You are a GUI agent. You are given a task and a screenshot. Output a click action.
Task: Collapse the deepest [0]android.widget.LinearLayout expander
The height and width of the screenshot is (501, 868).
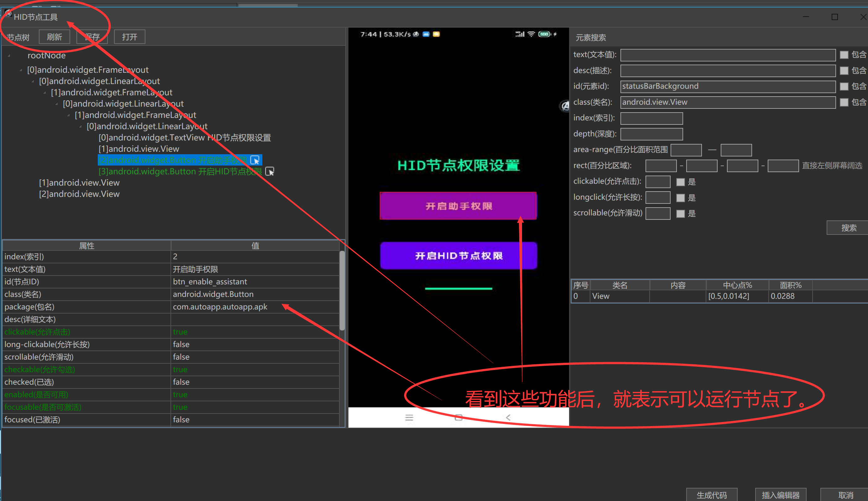click(80, 127)
